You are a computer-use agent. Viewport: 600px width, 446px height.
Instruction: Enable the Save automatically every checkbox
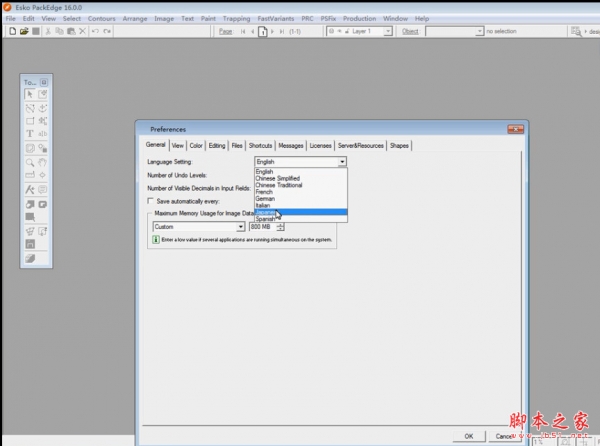(x=151, y=201)
